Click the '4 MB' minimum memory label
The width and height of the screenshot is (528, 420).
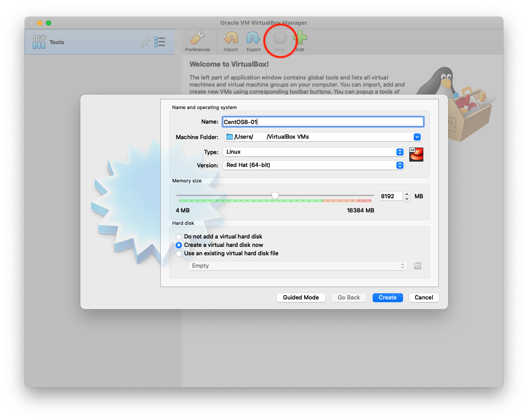point(182,211)
